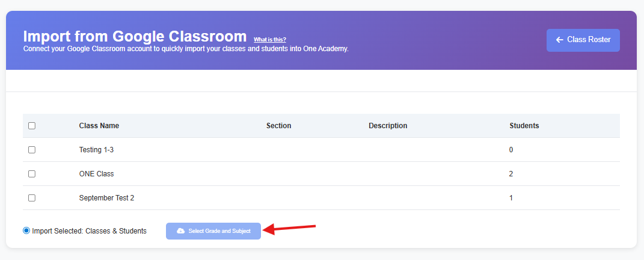Click the September Test 2 class name
Viewport: 644px width, 260px height.
106,198
